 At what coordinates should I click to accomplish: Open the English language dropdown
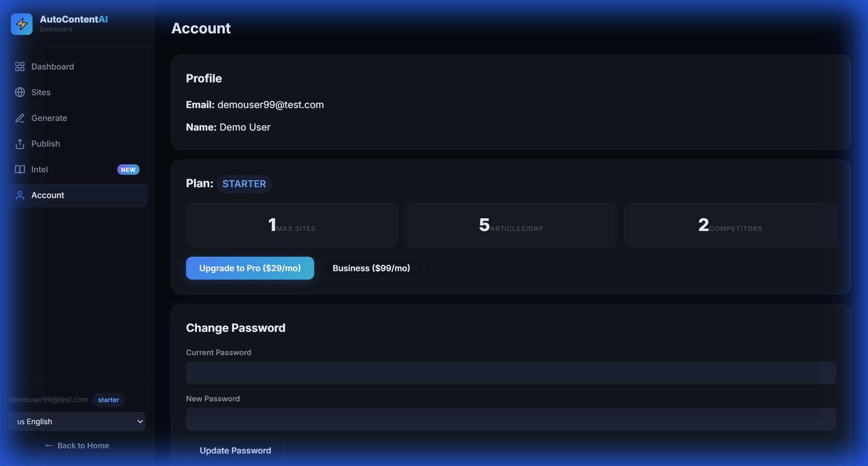point(76,421)
